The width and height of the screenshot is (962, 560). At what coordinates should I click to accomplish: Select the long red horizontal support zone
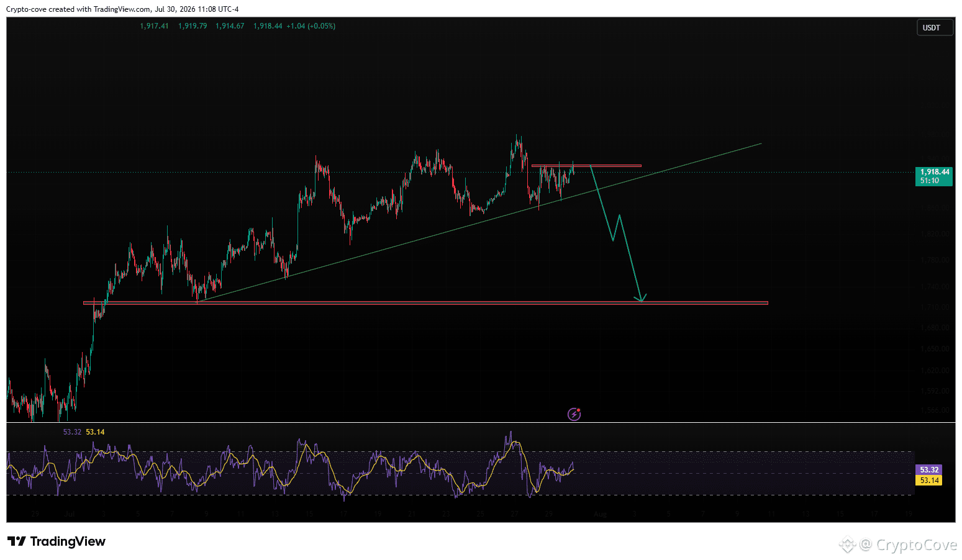tap(425, 303)
